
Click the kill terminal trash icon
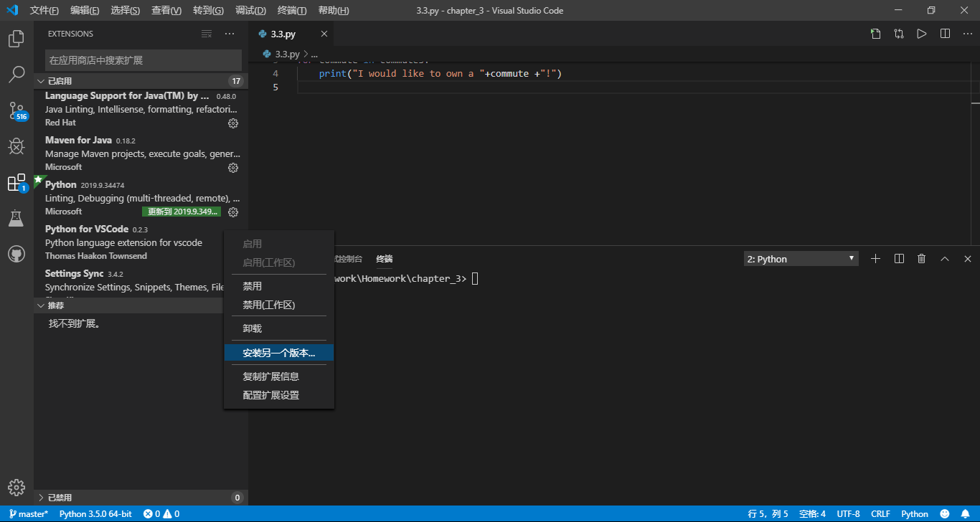921,258
